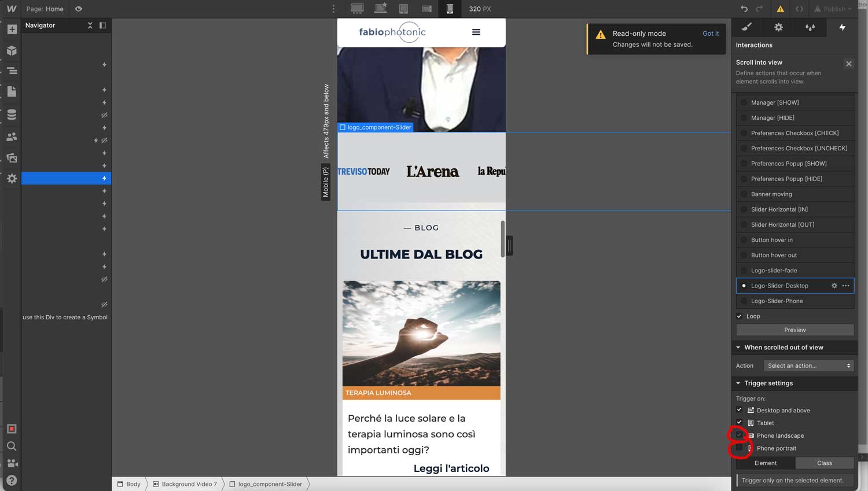Open the Style Manager droplets panel
This screenshot has width=868, height=491.
(810, 27)
